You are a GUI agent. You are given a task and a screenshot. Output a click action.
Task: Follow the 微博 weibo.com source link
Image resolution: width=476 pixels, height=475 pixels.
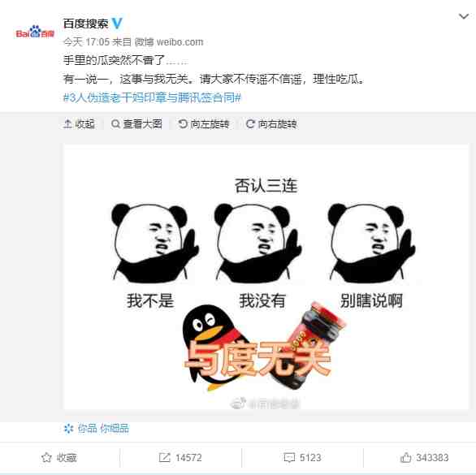click(169, 42)
